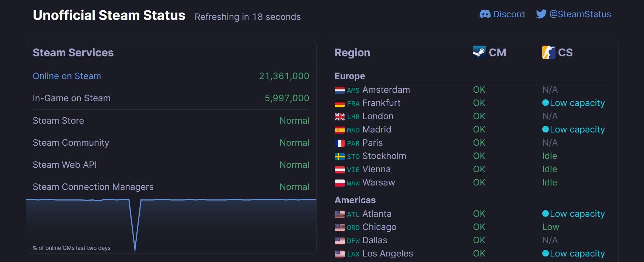Click the US flag next to Atlanta

tap(340, 213)
